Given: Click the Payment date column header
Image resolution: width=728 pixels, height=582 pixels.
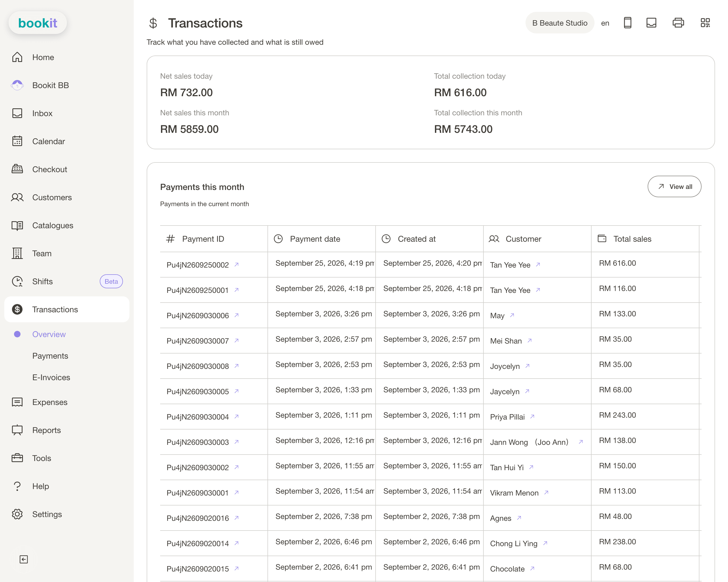Looking at the screenshot, I should coord(321,238).
